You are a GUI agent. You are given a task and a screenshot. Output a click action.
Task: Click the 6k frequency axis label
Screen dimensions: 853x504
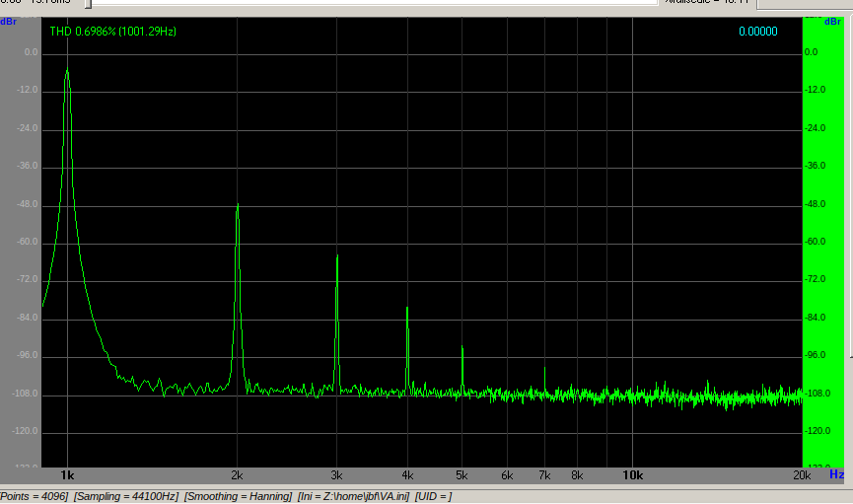(x=507, y=475)
